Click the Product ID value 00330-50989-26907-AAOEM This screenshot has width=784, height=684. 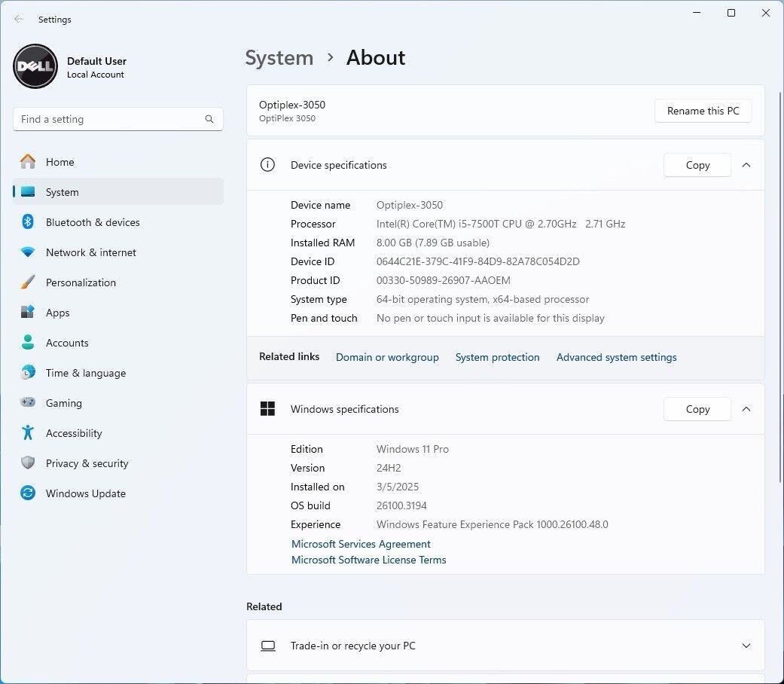point(444,280)
